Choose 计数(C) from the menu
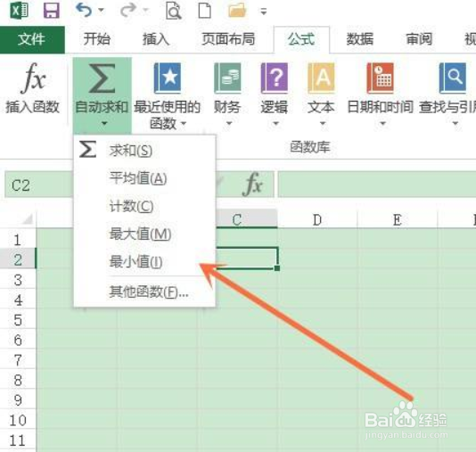 coord(144,207)
